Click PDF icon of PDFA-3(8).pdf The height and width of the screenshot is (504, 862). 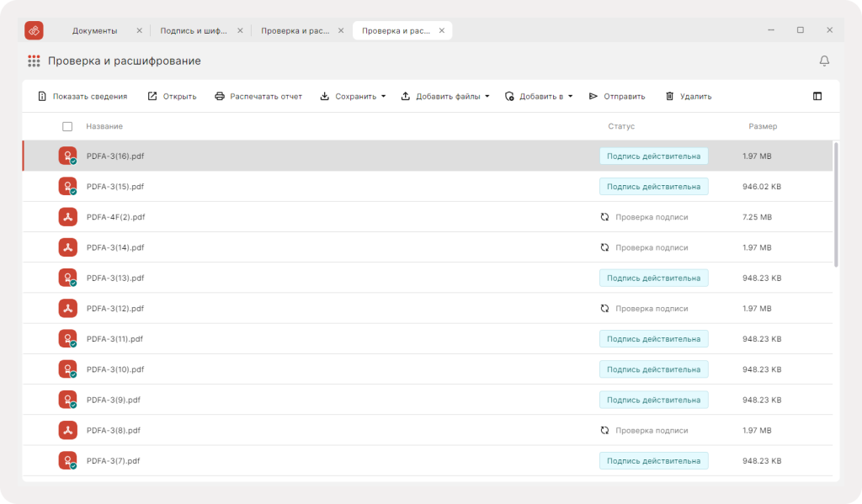pyautogui.click(x=67, y=430)
